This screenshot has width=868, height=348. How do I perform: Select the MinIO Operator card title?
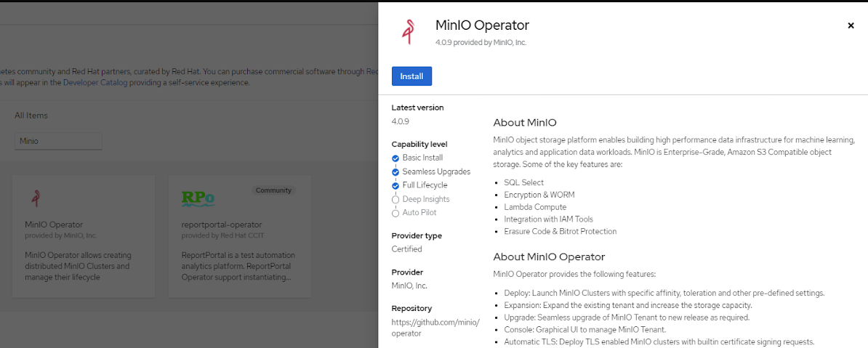click(x=54, y=224)
